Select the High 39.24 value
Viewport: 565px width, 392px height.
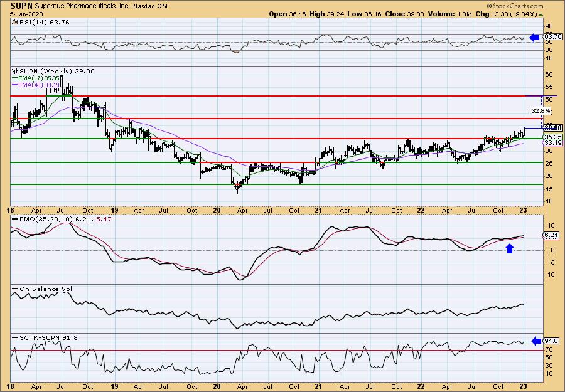pos(327,14)
